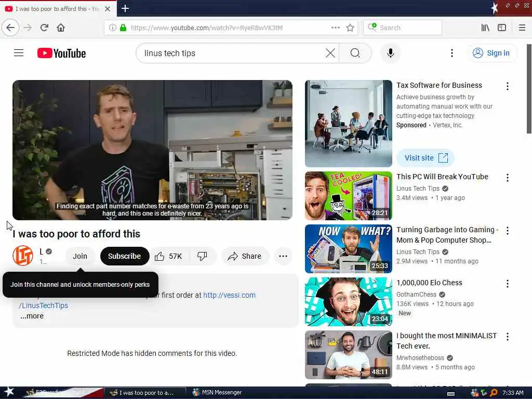Image resolution: width=532 pixels, height=399 pixels.
Task: Subscribe to the channel
Action: click(x=125, y=256)
